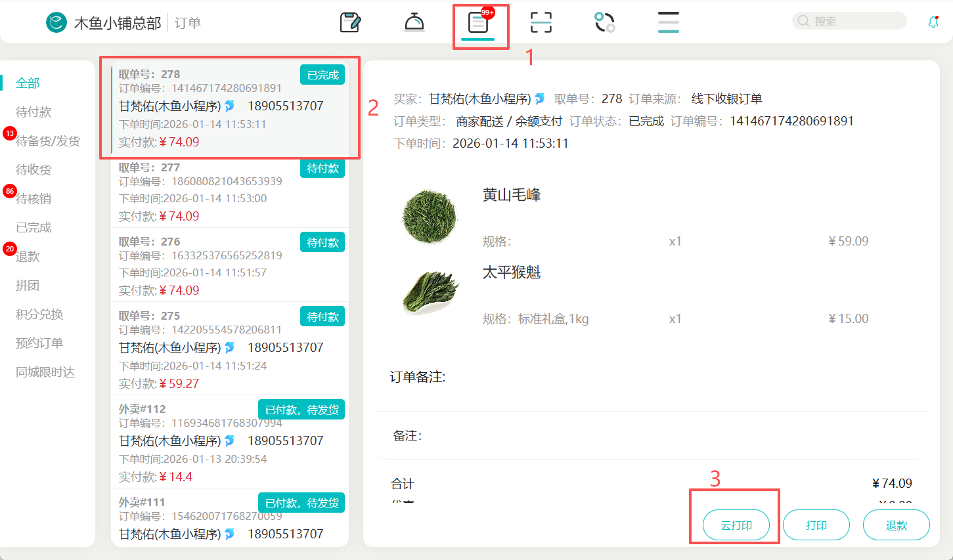This screenshot has height=560, width=953.
Task: Click the 退款 button in order details
Action: (x=896, y=525)
